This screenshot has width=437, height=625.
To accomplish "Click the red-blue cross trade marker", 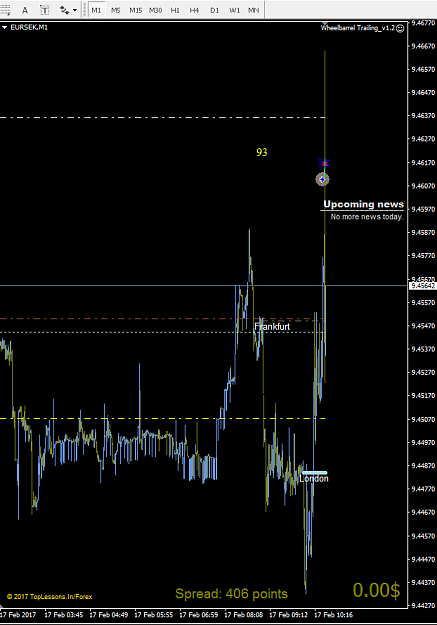I will coord(324,163).
